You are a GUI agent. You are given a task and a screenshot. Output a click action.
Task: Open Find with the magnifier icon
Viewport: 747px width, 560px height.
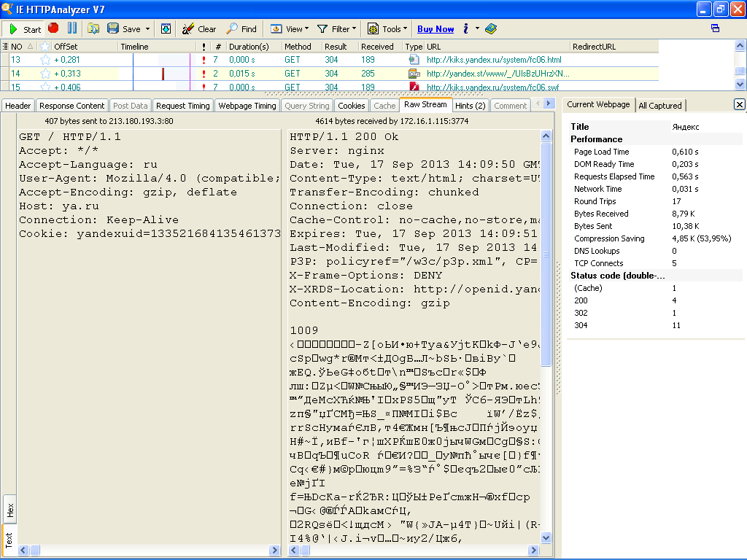[x=241, y=29]
